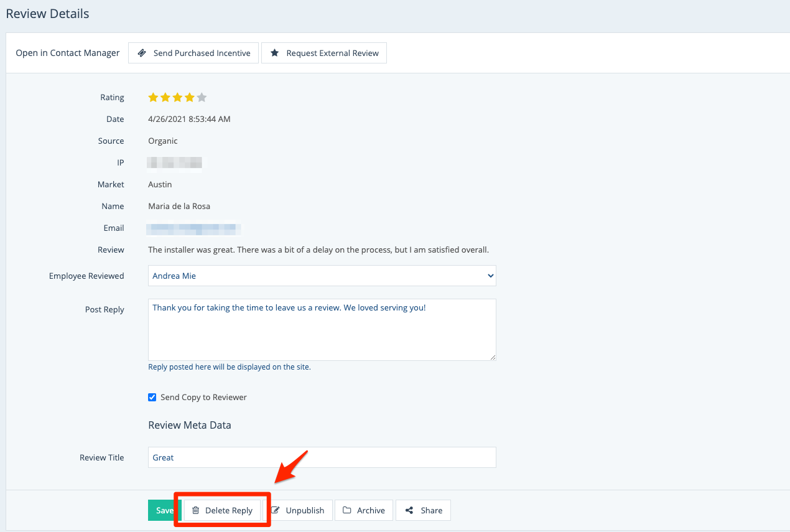
Task: Click the fourth gold rating star
Action: [x=190, y=98]
